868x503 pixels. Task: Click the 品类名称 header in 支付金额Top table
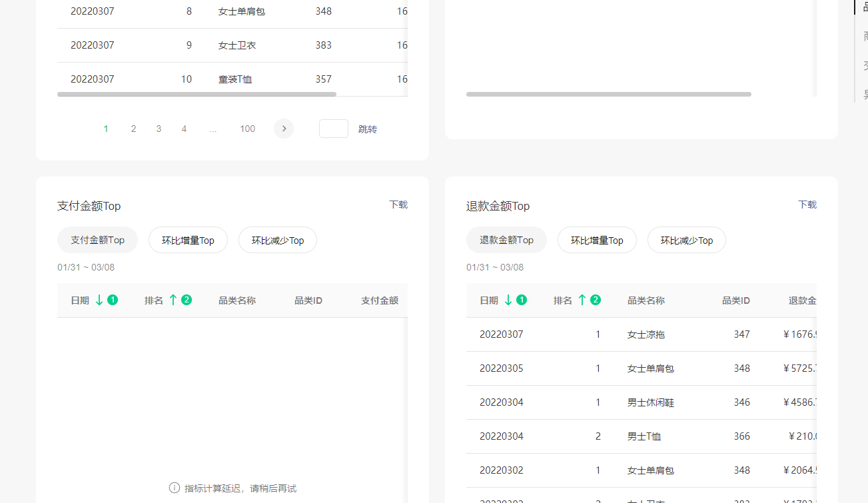coord(237,300)
